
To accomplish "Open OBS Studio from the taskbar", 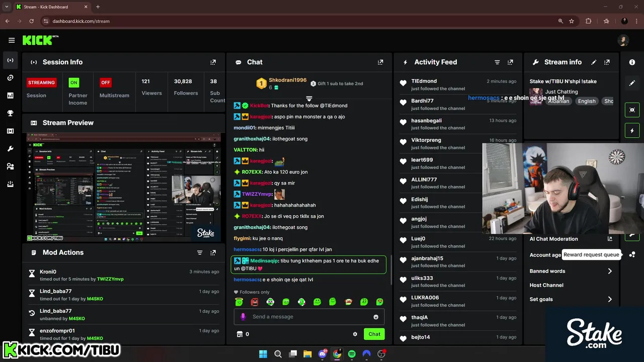I will [x=381, y=354].
